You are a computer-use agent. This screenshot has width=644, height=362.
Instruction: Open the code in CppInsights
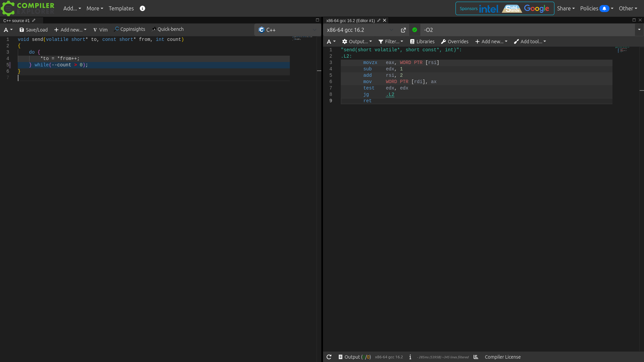tap(129, 29)
